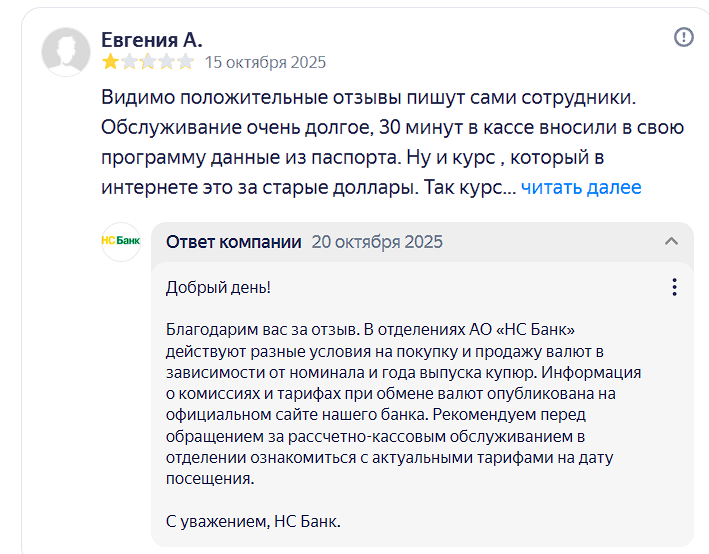The width and height of the screenshot is (709, 554).
Task: Click the third rating star
Action: [x=148, y=62]
